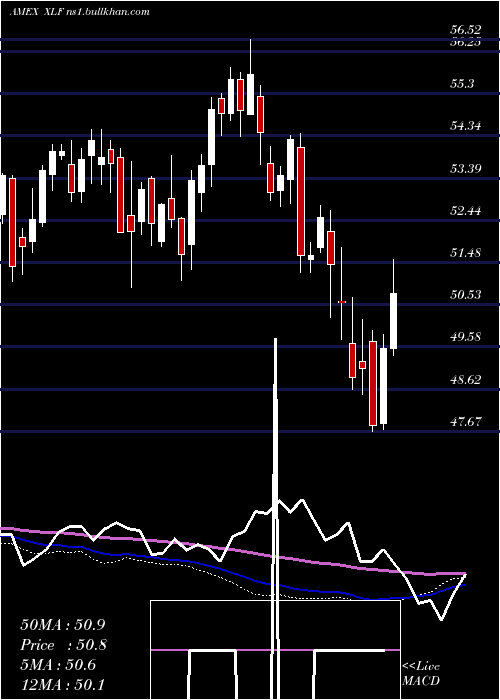Click the 50.53 price level label
This screenshot has width=500, height=700.
click(466, 295)
